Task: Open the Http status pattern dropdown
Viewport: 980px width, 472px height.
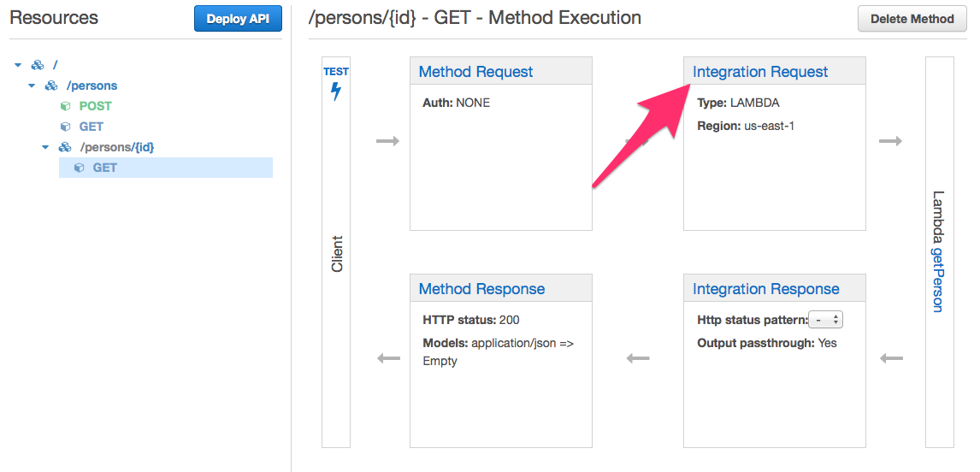Action: [x=827, y=320]
